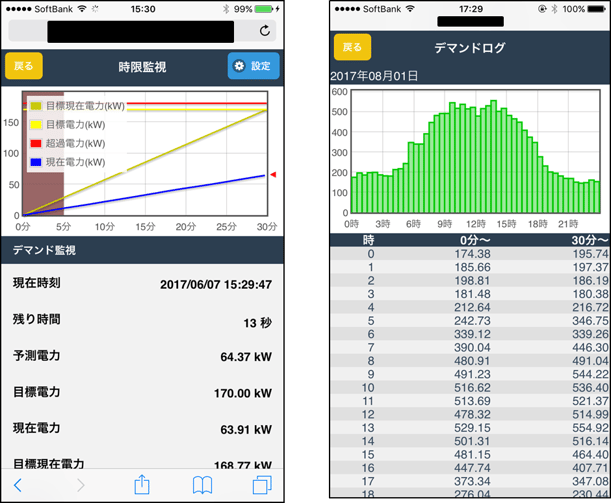Reload page using the refresh icon
This screenshot has height=503, width=611.
pyautogui.click(x=265, y=31)
